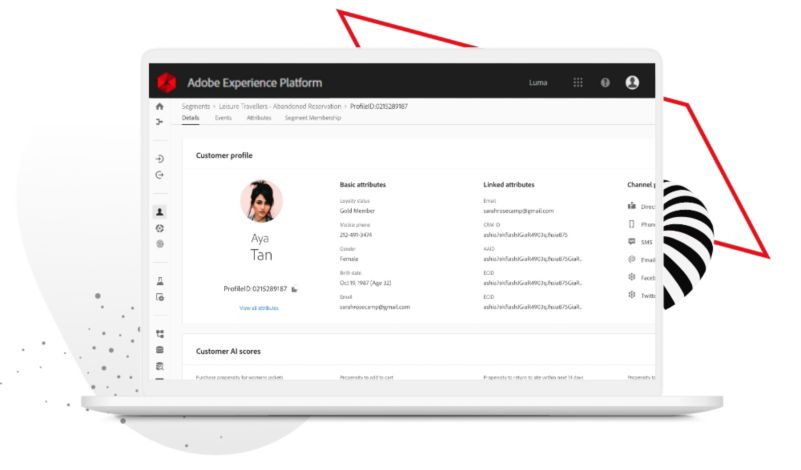Image resolution: width=801 pixels, height=470 pixels.
Task: Open the Datasets stacked-disk icon in sidebar
Action: pyautogui.click(x=159, y=350)
